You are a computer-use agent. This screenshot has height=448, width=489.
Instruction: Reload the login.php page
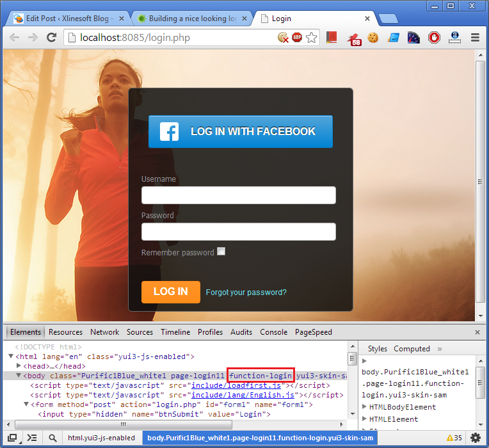pos(51,38)
